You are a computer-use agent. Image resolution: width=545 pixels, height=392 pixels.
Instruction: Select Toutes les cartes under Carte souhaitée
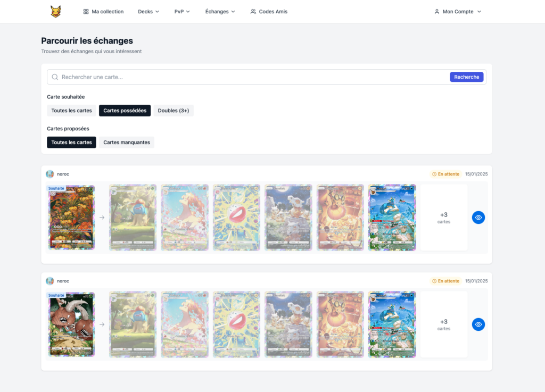[x=72, y=111]
